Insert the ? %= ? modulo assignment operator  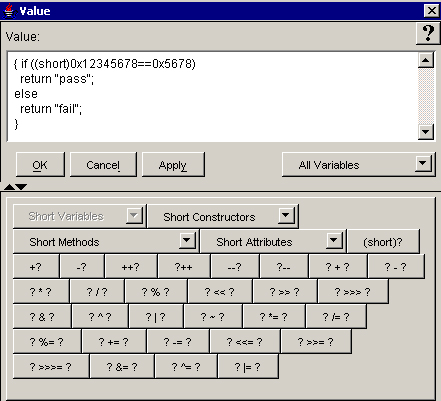tap(47, 342)
